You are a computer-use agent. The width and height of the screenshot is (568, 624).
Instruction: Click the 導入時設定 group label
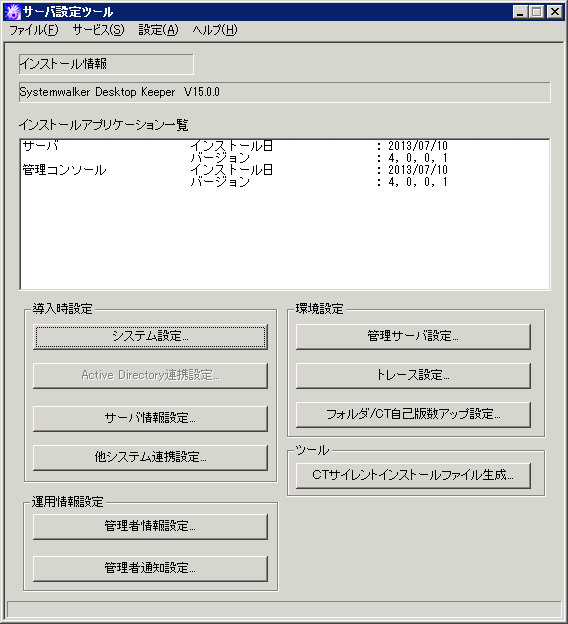62,309
